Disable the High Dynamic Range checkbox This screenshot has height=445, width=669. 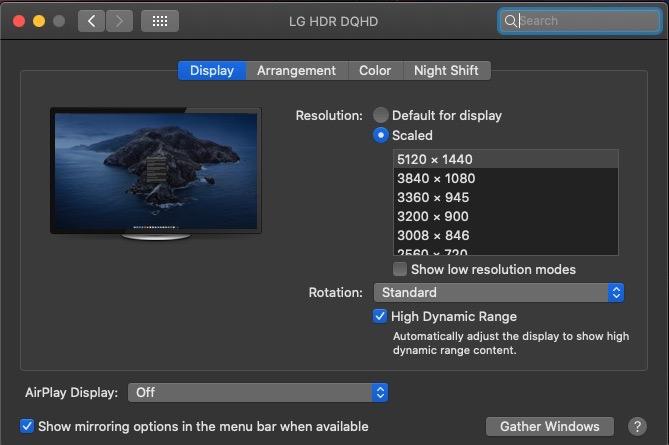pos(379,316)
